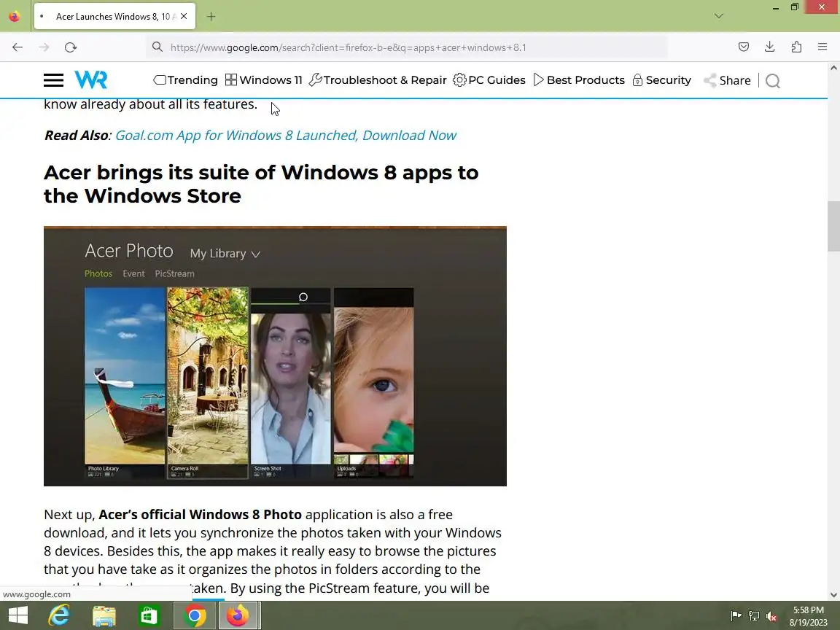Screen dimensions: 840x630
Task: Open the Trending menu item
Action: coord(185,80)
